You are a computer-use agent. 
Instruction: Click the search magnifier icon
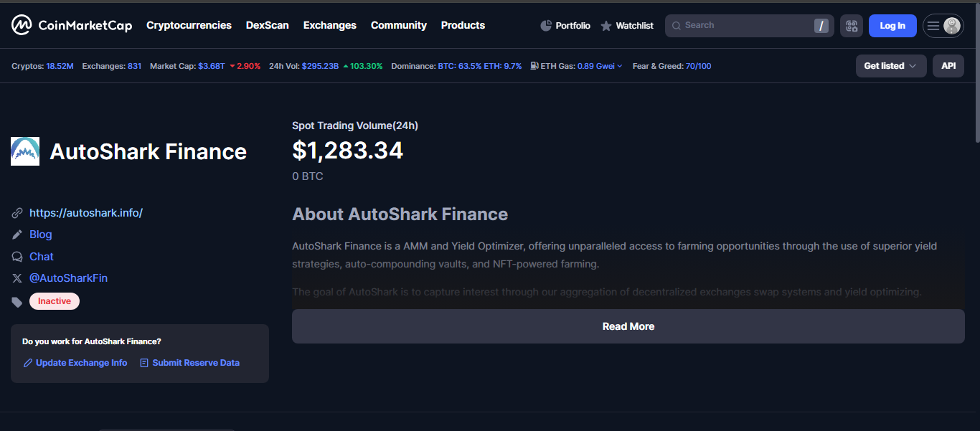point(677,26)
